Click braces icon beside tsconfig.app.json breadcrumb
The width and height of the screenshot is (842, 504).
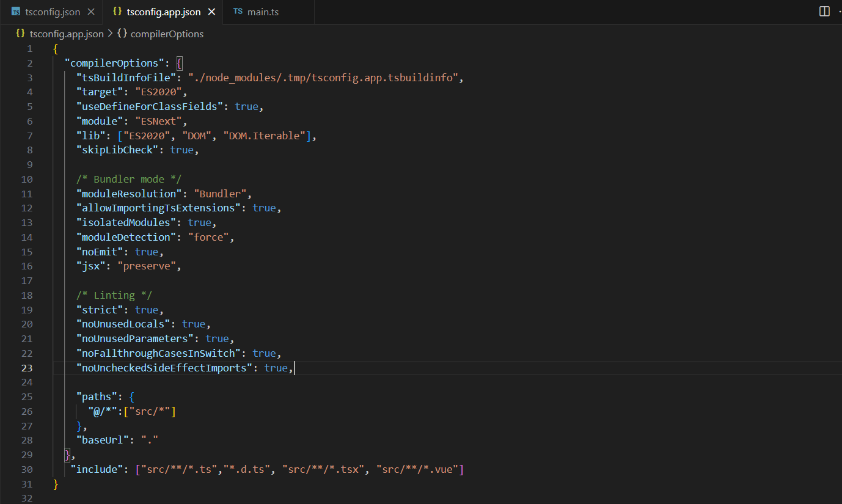pyautogui.click(x=20, y=34)
